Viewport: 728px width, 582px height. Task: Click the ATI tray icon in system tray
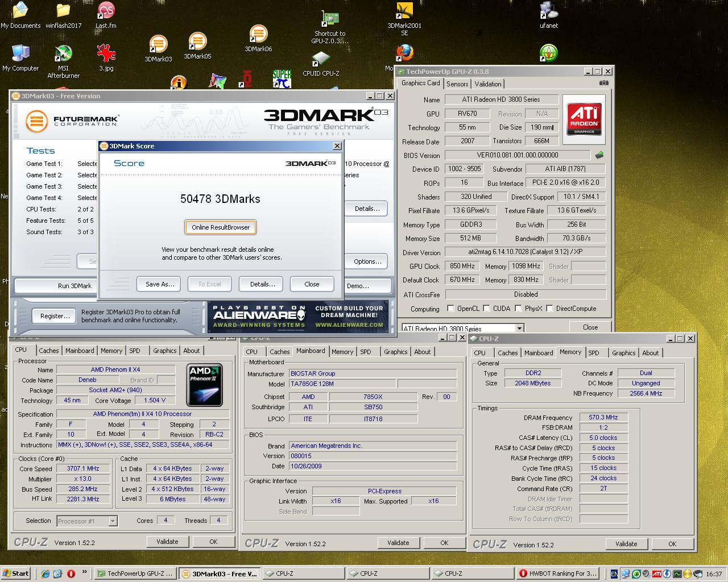(x=656, y=574)
